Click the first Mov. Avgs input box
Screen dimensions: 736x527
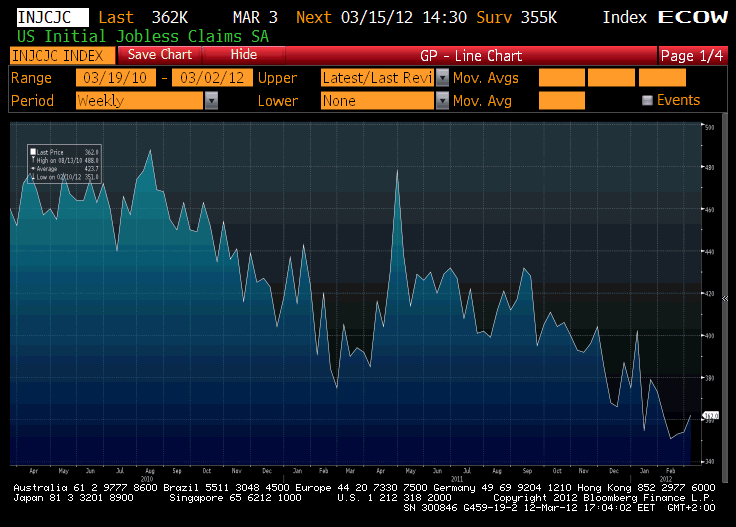point(562,77)
